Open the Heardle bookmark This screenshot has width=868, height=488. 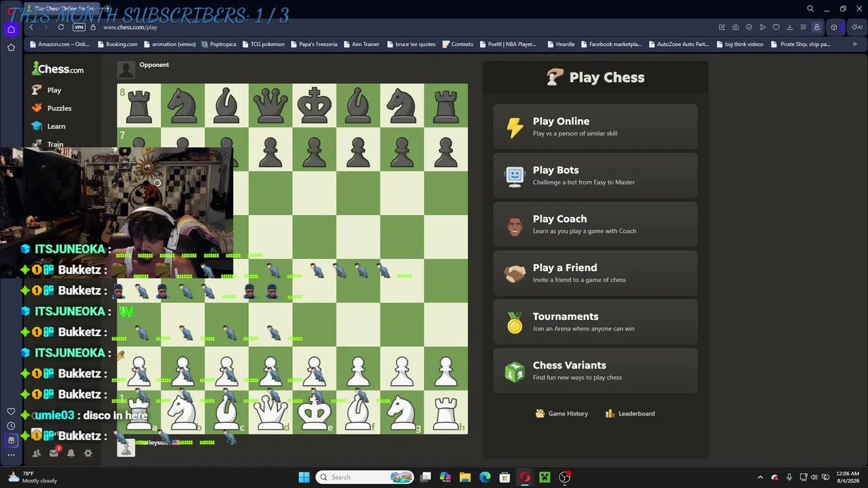click(x=560, y=44)
